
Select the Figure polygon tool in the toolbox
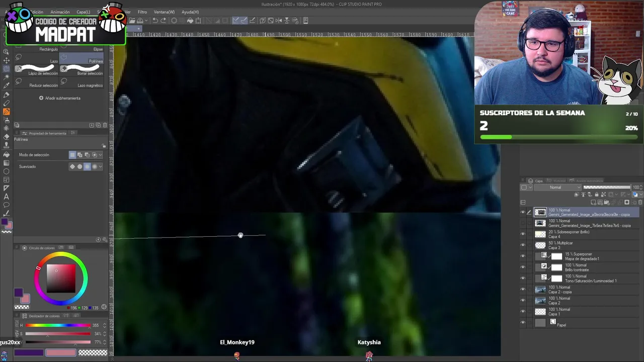point(7,171)
